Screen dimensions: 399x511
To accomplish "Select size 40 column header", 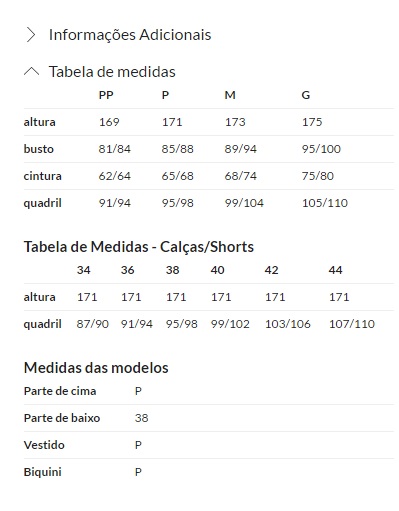I will point(217,270).
